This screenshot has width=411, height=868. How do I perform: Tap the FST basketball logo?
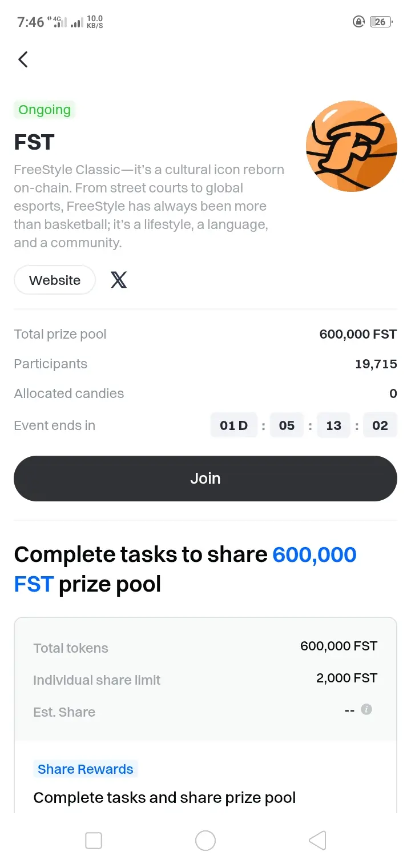pyautogui.click(x=352, y=146)
